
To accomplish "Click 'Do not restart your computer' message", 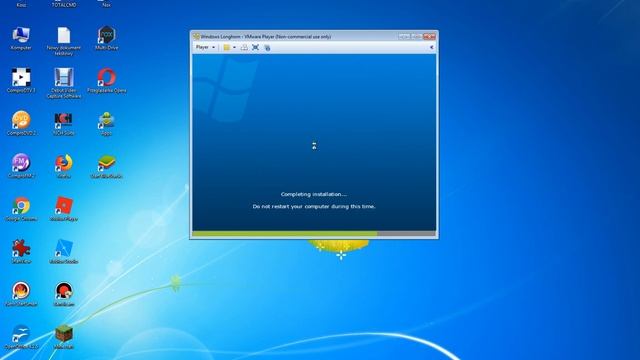I will point(314,207).
